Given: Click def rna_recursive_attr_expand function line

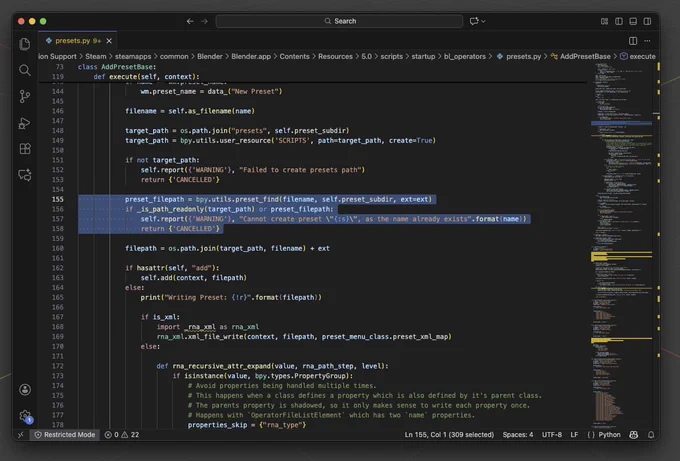Looking at the screenshot, I should point(272,366).
